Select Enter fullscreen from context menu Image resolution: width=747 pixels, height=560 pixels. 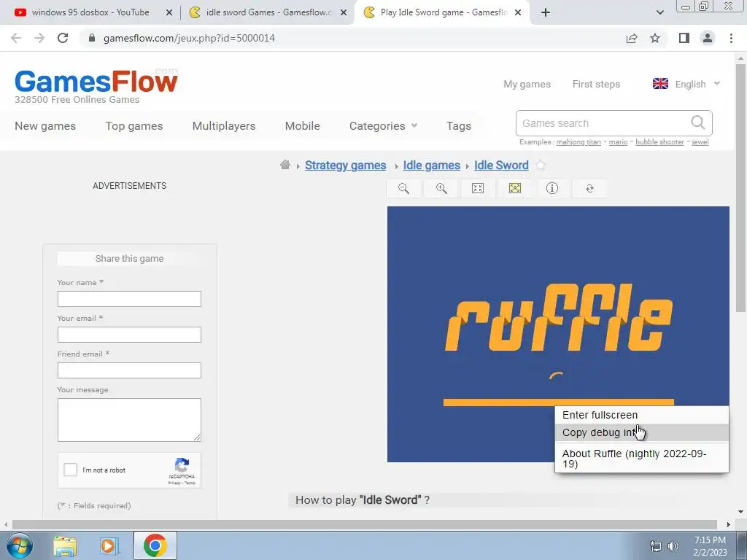(x=642, y=415)
